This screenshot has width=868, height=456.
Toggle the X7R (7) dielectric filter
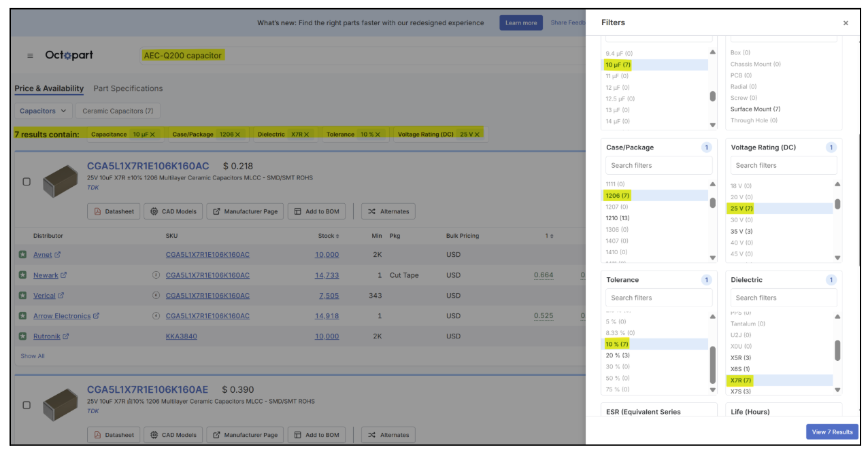pyautogui.click(x=780, y=381)
